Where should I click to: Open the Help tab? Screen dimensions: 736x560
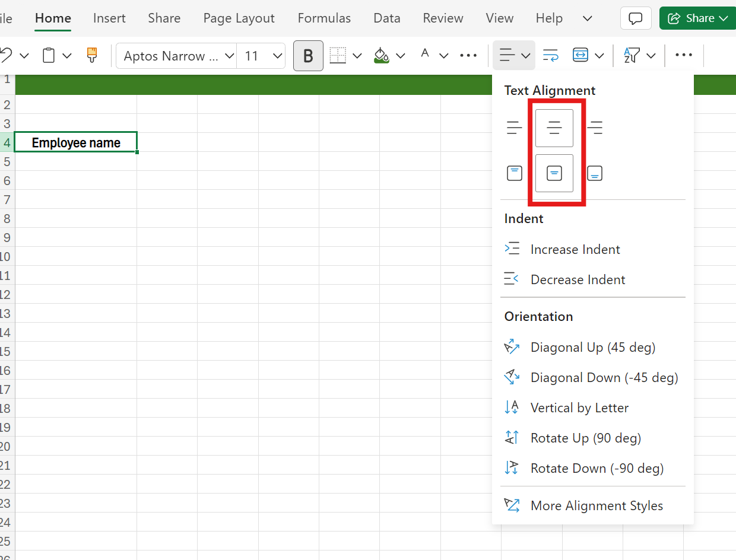point(549,18)
